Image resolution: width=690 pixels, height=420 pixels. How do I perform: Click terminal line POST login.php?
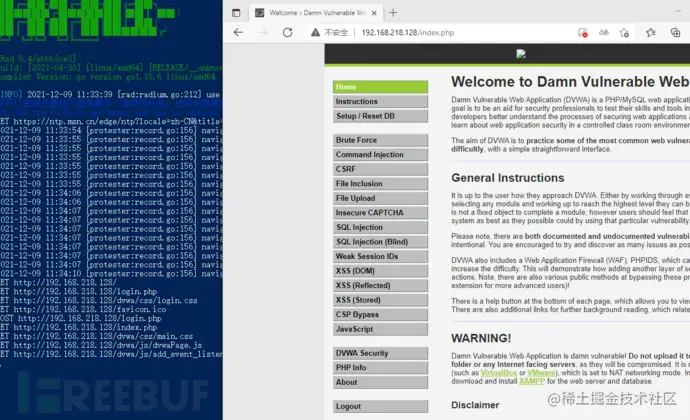coord(81,318)
